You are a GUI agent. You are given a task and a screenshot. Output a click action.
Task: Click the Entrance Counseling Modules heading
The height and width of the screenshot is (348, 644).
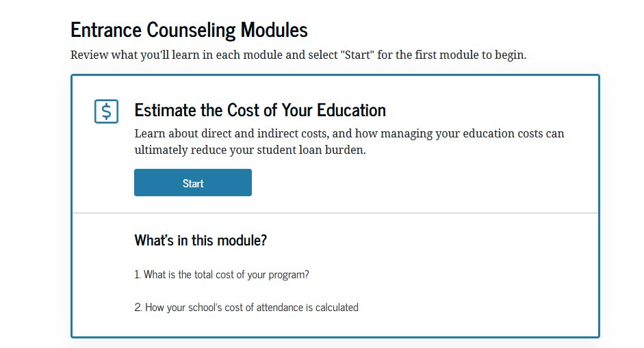pos(189,30)
